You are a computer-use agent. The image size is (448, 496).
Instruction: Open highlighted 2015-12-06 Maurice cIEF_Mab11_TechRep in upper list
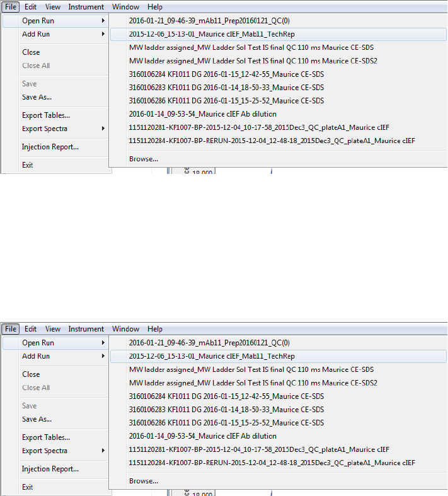tap(279, 34)
